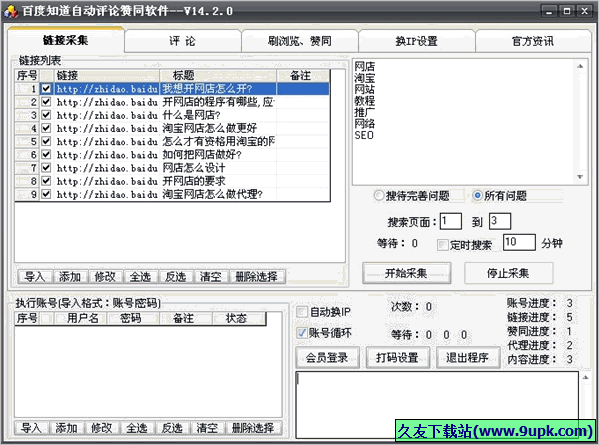Image resolution: width=599 pixels, height=445 pixels.
Task: Select the row titled 网店怎么设计
Action: [172, 168]
